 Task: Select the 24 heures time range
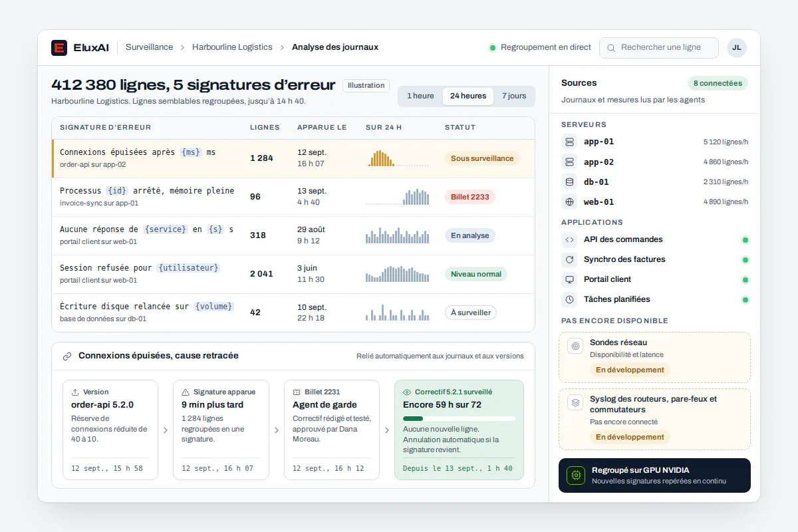coord(468,96)
